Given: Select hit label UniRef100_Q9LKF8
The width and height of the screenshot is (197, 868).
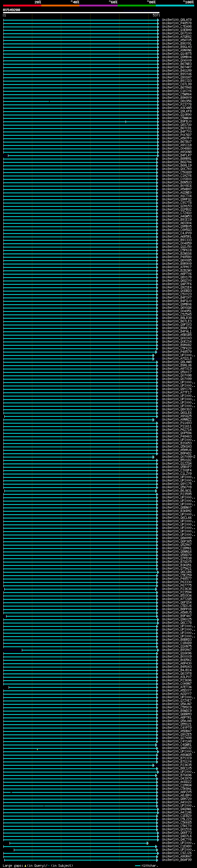Looking at the screenshot, I should tap(177, 111).
